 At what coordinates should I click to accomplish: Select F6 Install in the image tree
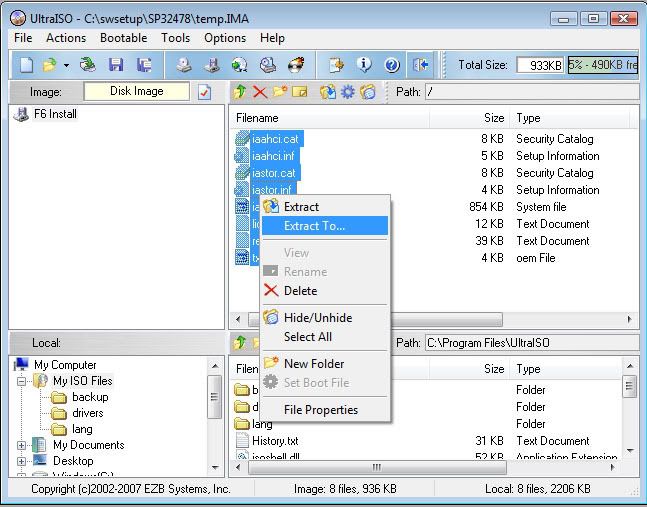tap(55, 114)
